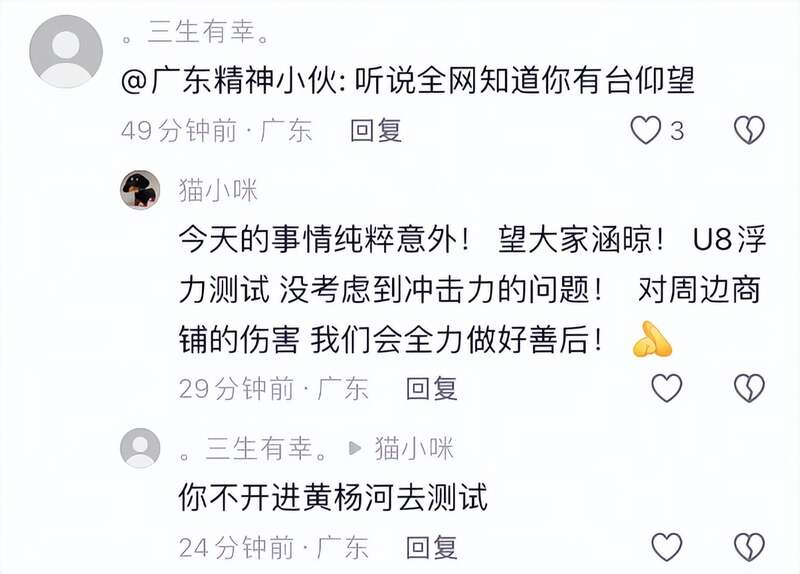The image size is (800, 574).
Task: Dislike the comment with 3 likes
Action: coord(749,130)
